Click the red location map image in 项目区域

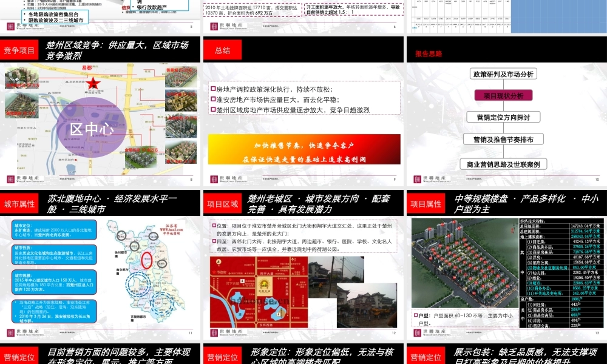click(259, 292)
